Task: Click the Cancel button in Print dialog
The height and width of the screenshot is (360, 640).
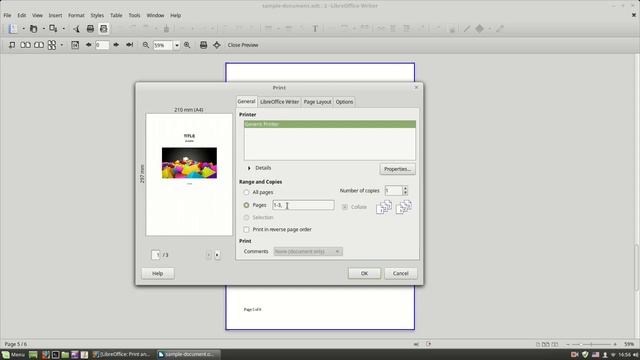Action: tap(400, 273)
